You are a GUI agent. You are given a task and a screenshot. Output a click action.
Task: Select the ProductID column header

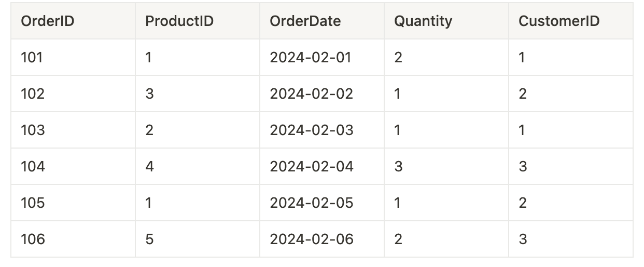[198, 21]
